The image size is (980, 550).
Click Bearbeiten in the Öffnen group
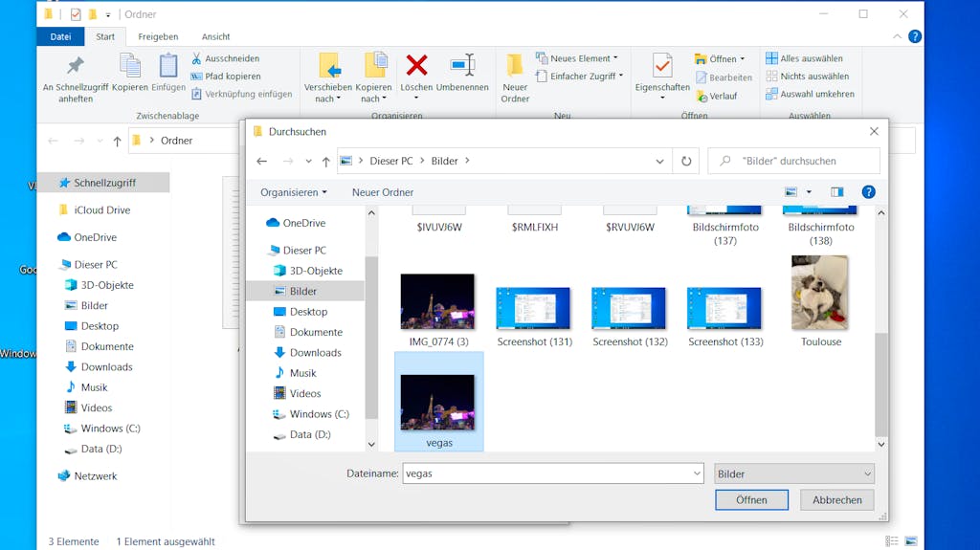724,77
